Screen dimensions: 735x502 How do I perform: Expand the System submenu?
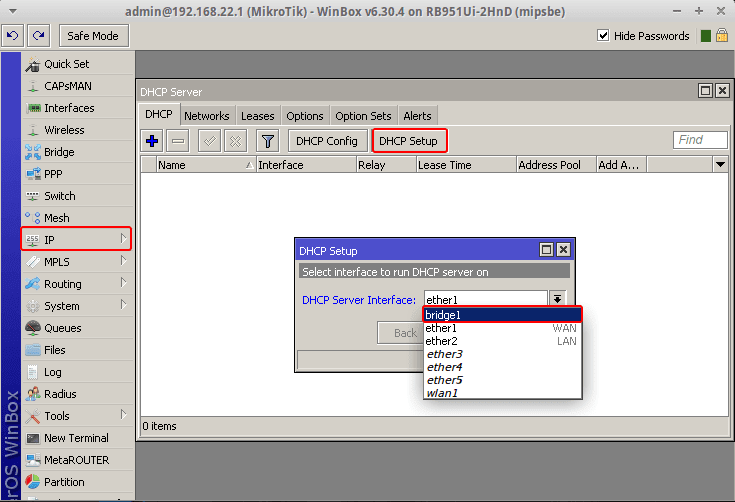click(123, 305)
